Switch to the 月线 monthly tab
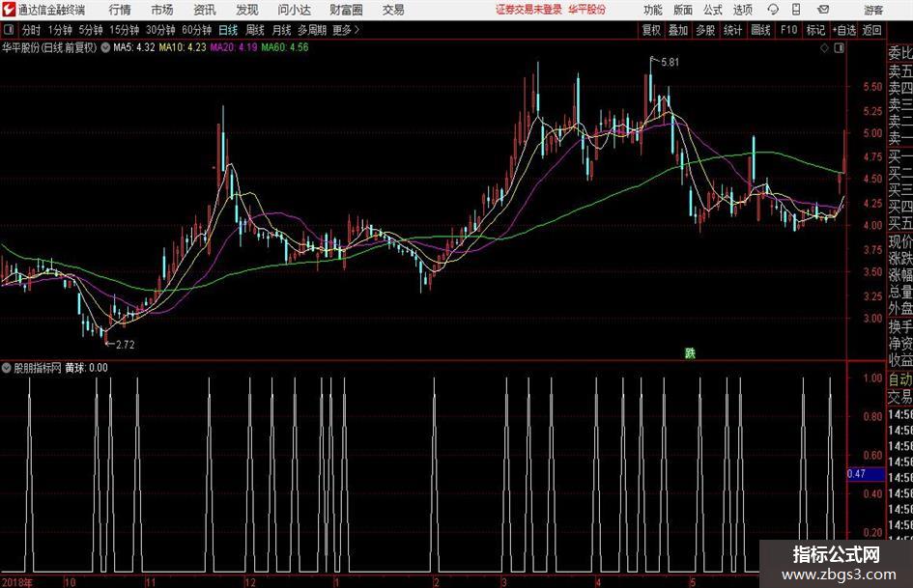This screenshot has width=913, height=588. pyautogui.click(x=282, y=30)
